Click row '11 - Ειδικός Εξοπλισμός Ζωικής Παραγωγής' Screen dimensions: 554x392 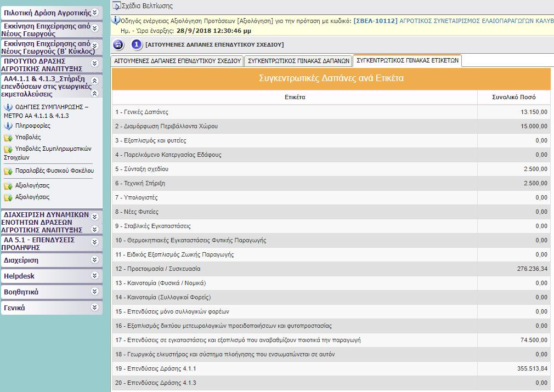click(x=331, y=254)
